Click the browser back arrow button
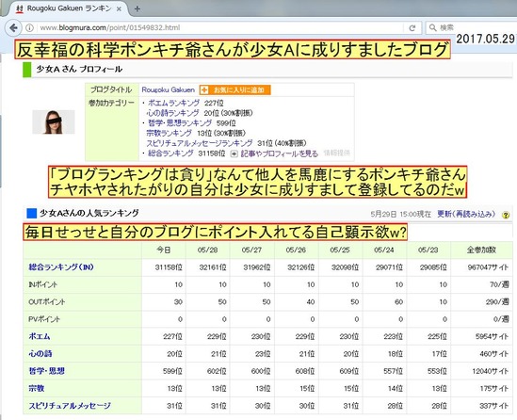Image resolution: width=517 pixels, height=420 pixels. 13,27
